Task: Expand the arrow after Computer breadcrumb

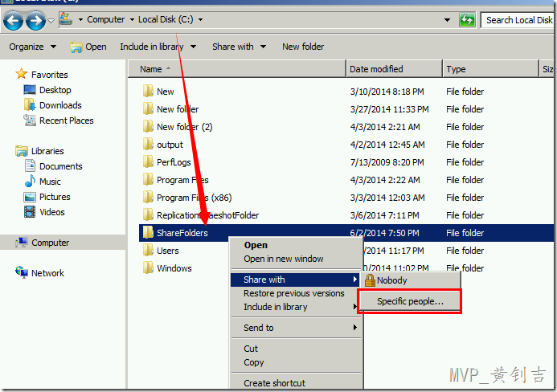Action: pos(132,19)
